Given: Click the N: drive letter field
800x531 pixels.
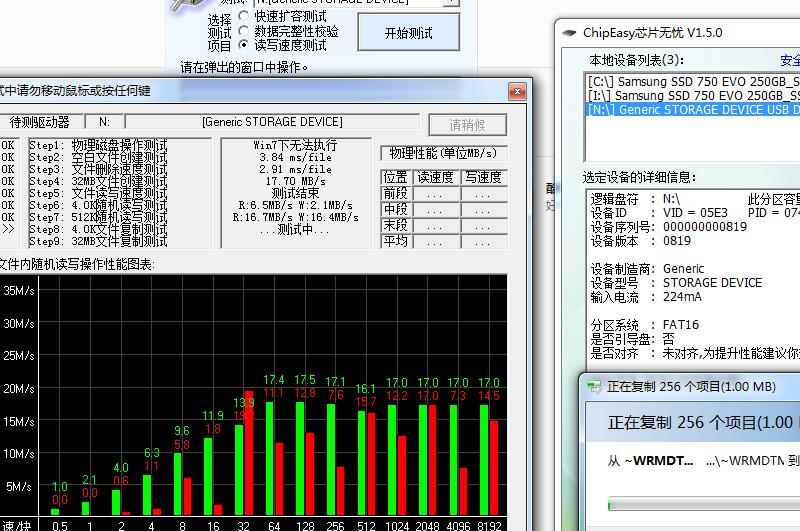Looking at the screenshot, I should 104,122.
